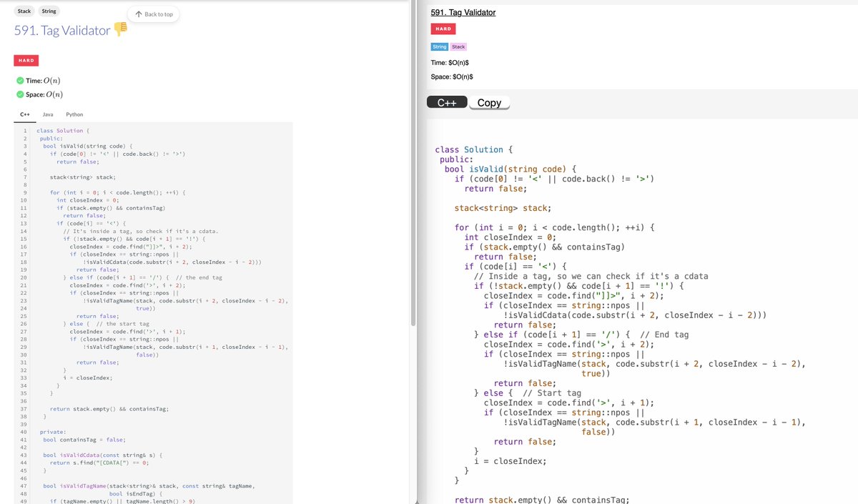Click the Time: $O(n)$ text on right
Image resolution: width=858 pixels, height=504 pixels.
pyautogui.click(x=450, y=63)
